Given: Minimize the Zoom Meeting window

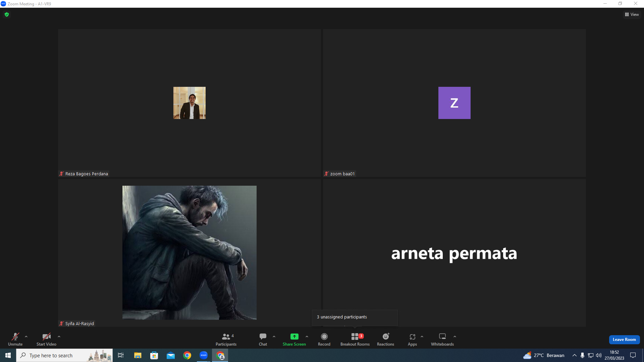Looking at the screenshot, I should pyautogui.click(x=605, y=4).
